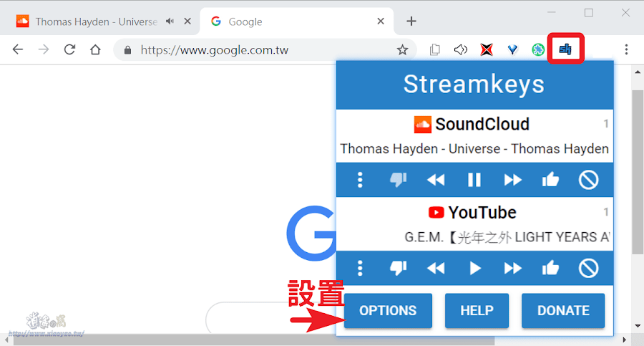Dislike the SoundCloud track with thumbs down
The image size is (644, 346).
click(x=398, y=180)
